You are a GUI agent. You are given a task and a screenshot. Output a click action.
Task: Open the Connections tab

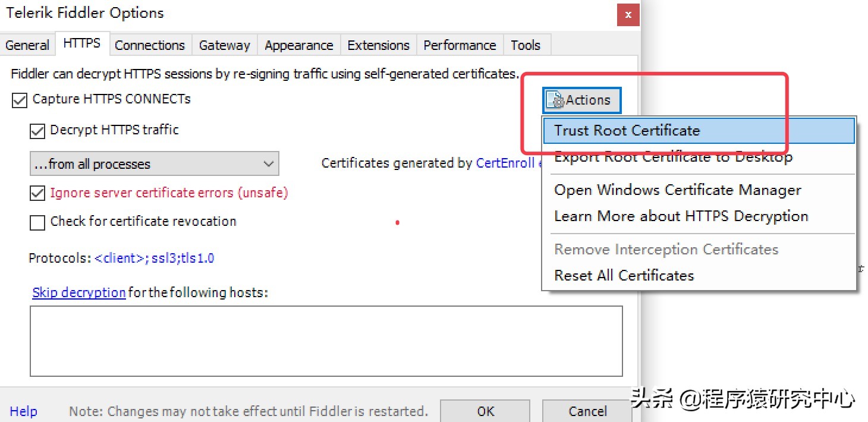coord(150,45)
